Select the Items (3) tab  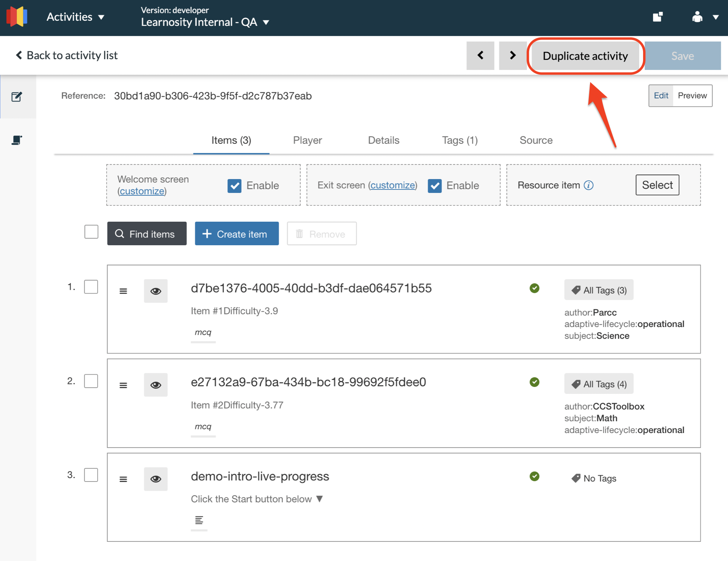tap(231, 140)
